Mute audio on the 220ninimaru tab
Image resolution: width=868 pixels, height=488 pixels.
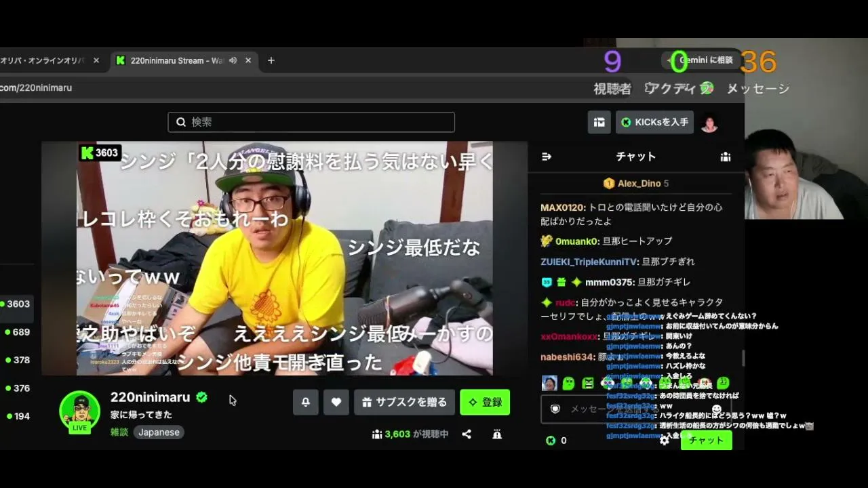coord(233,60)
